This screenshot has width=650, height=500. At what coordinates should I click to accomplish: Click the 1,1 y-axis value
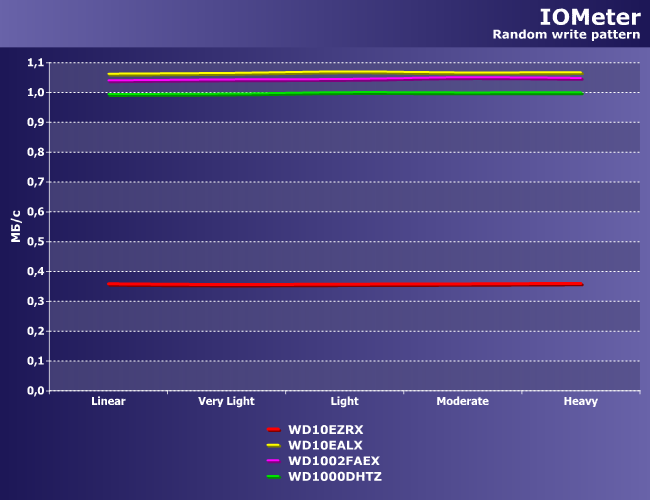click(36, 63)
